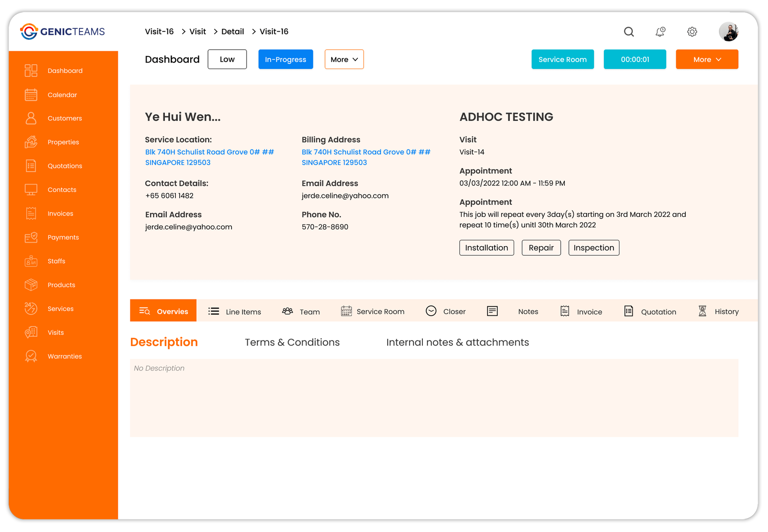Open the user profile avatar
The width and height of the screenshot is (768, 532).
coord(728,32)
